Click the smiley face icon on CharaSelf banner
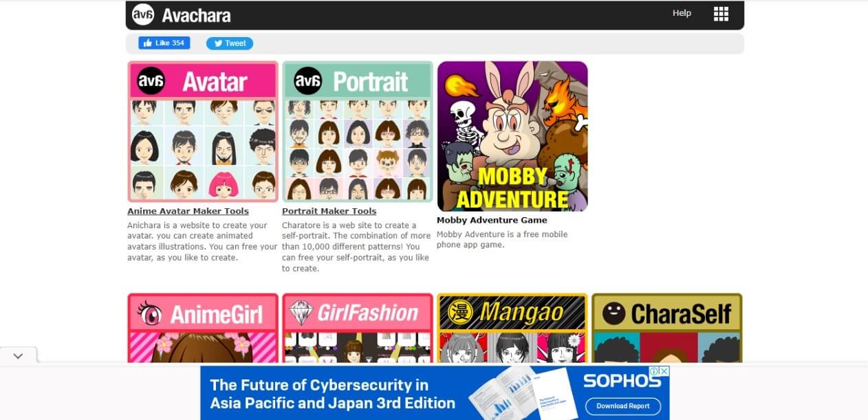The height and width of the screenshot is (420, 868). coord(614,313)
